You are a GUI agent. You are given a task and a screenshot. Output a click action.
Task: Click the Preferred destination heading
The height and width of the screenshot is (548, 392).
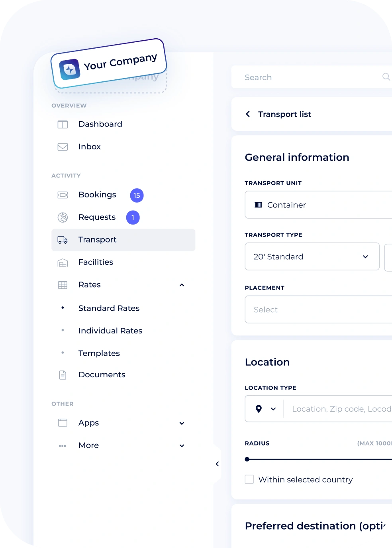coord(315,526)
